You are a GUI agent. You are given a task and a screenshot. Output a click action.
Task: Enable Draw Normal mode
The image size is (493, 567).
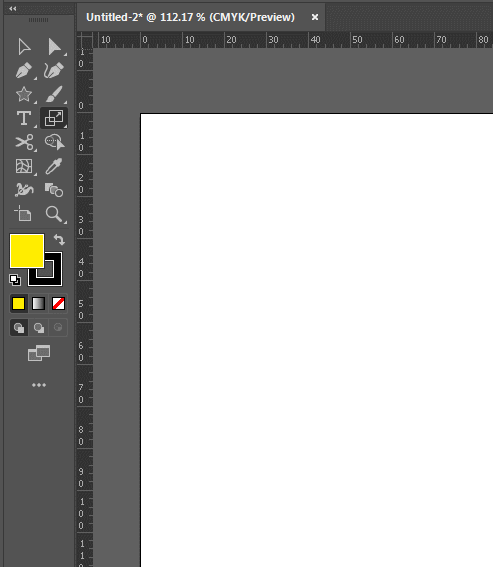[19, 328]
